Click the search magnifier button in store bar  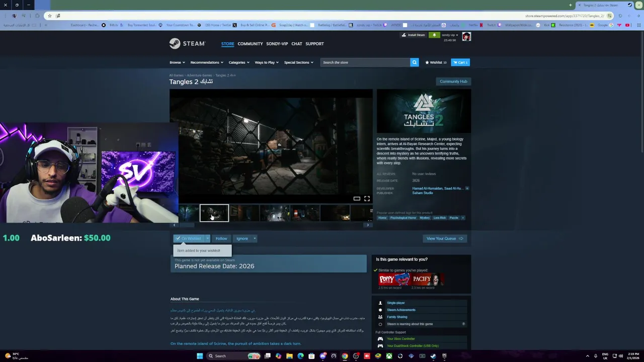point(414,62)
